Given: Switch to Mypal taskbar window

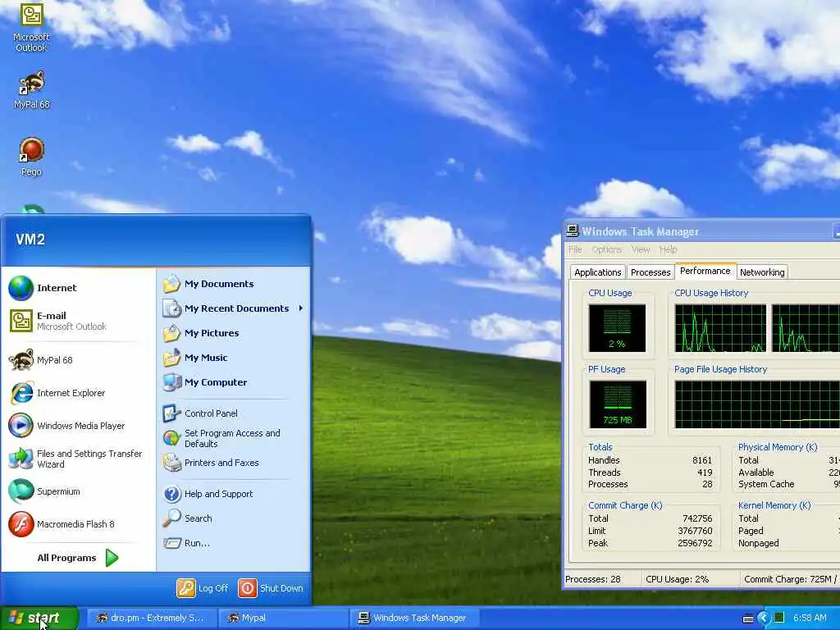Looking at the screenshot, I should click(284, 619).
